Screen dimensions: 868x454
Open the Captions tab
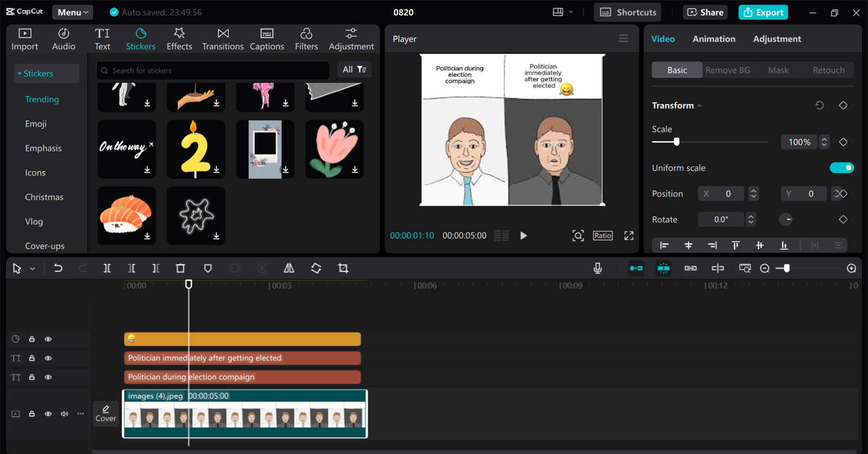click(x=267, y=39)
